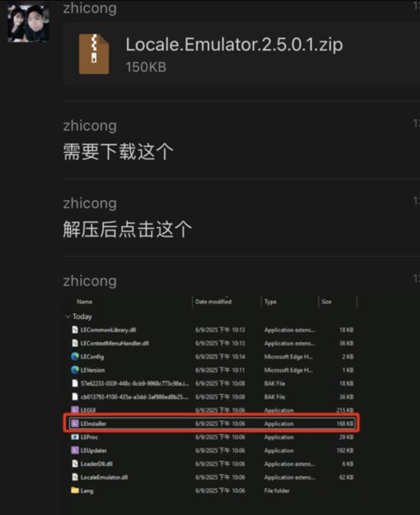Image resolution: width=420 pixels, height=515 pixels.
Task: Click the 18 KB size of LECommonLibrary.dll
Action: click(x=346, y=330)
